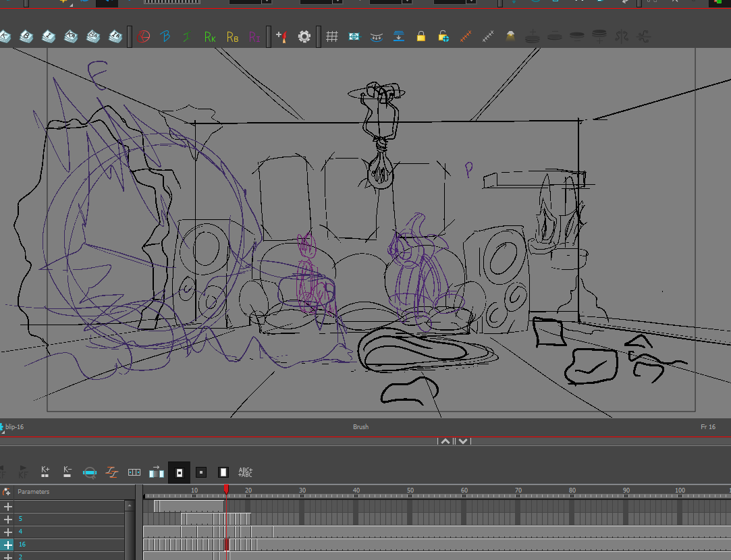This screenshot has height=560, width=731.
Task: Click the K- remove keyframe button
Action: click(67, 472)
